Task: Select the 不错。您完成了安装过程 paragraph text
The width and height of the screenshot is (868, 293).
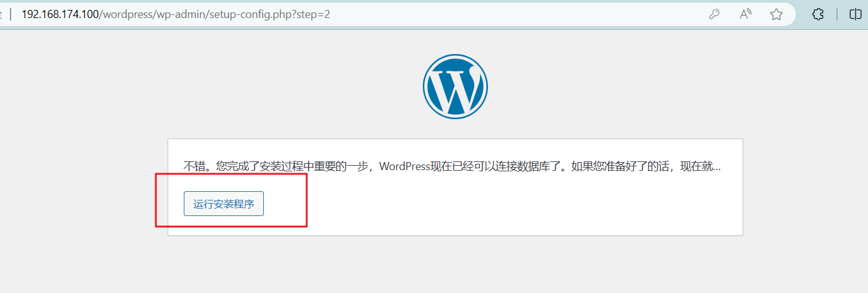Action: pyautogui.click(x=453, y=167)
